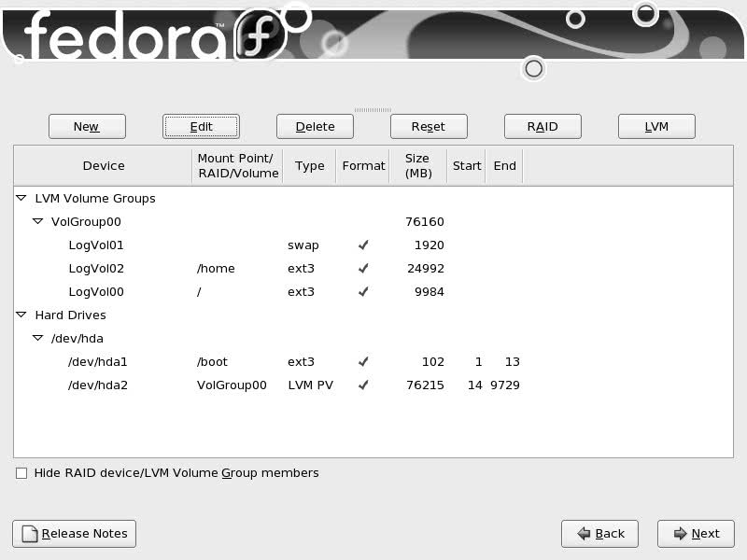Image resolution: width=747 pixels, height=560 pixels.
Task: Click the format checkmark for LogVol00
Action: (363, 292)
